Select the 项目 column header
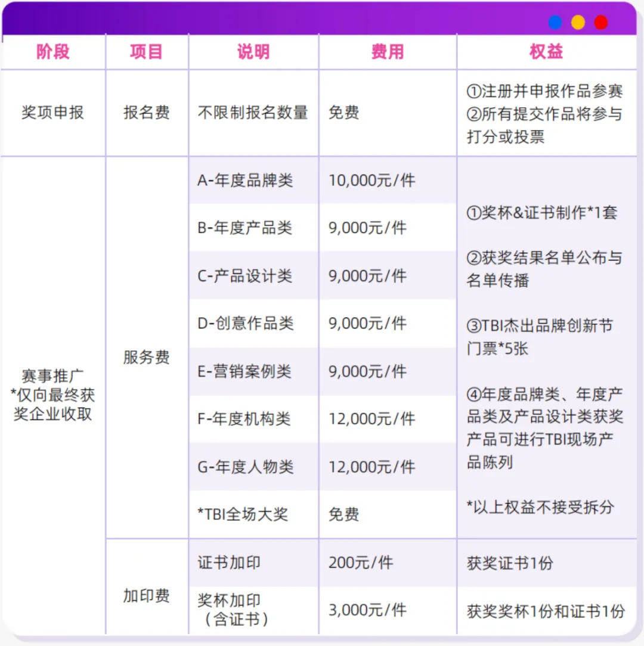The image size is (644, 646). point(146,52)
